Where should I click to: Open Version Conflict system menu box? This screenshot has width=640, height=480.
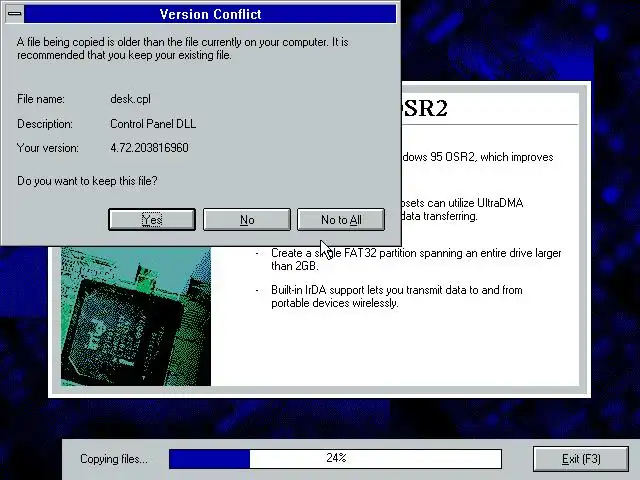point(15,14)
